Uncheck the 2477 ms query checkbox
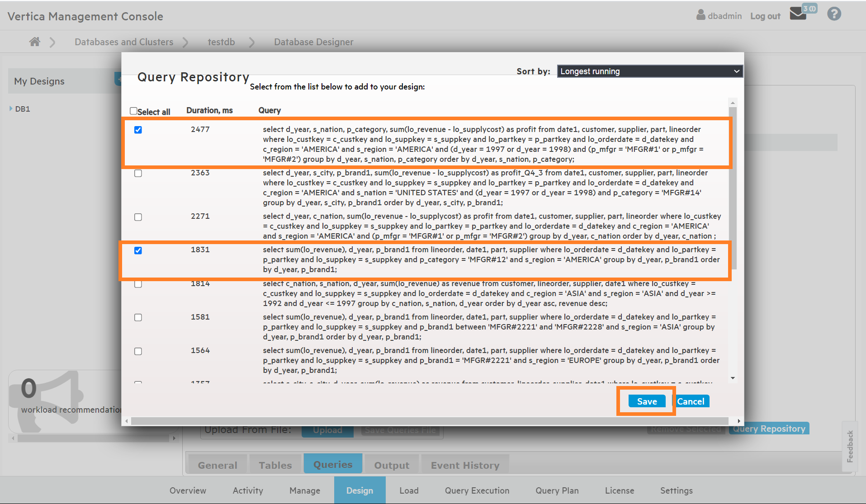 tap(138, 130)
